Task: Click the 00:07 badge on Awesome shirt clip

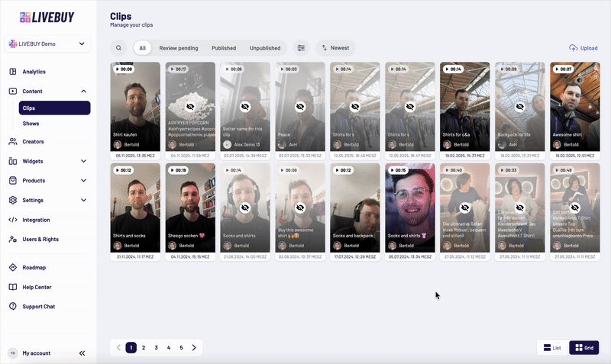Action: tap(563, 69)
